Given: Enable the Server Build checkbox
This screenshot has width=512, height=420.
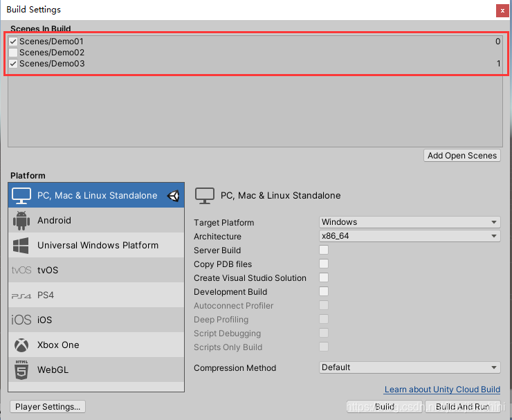Looking at the screenshot, I should point(324,250).
